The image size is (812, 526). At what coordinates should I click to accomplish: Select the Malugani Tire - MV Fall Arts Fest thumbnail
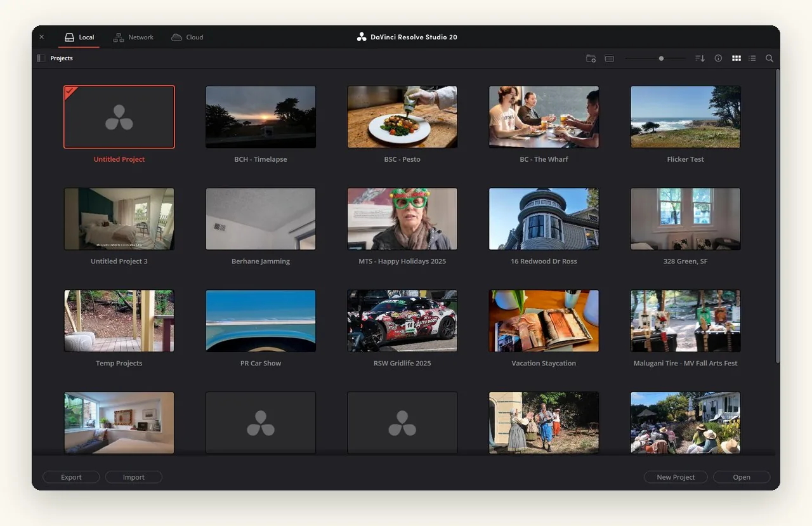tap(685, 321)
